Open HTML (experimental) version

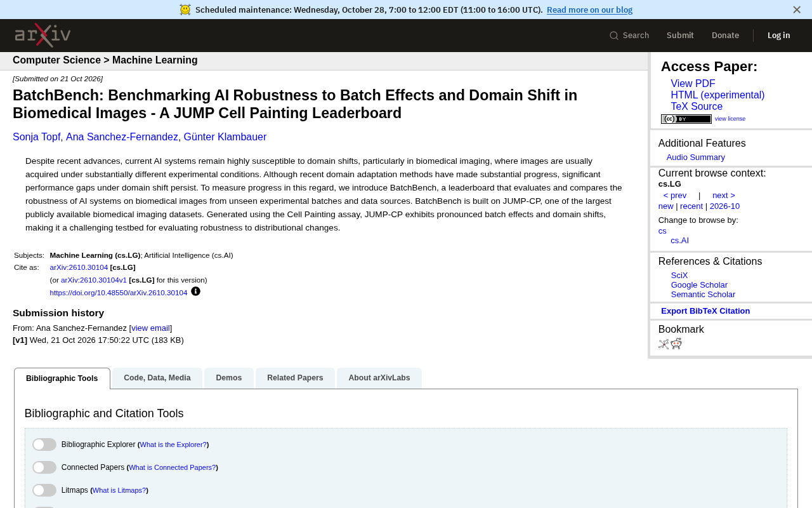pos(717,95)
